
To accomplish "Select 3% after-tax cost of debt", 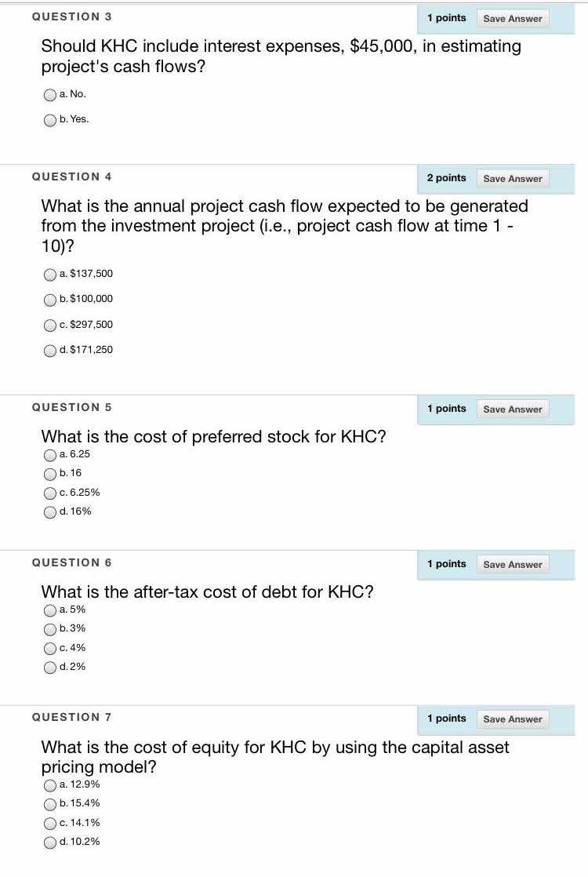I will click(x=50, y=628).
